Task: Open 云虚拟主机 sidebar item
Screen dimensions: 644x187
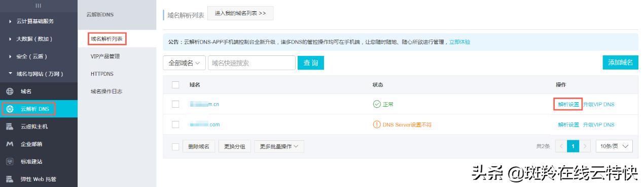Action: [39, 127]
